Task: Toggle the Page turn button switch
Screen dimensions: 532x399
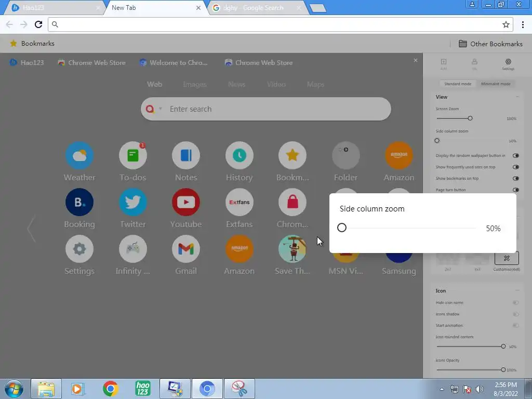Action: click(516, 190)
